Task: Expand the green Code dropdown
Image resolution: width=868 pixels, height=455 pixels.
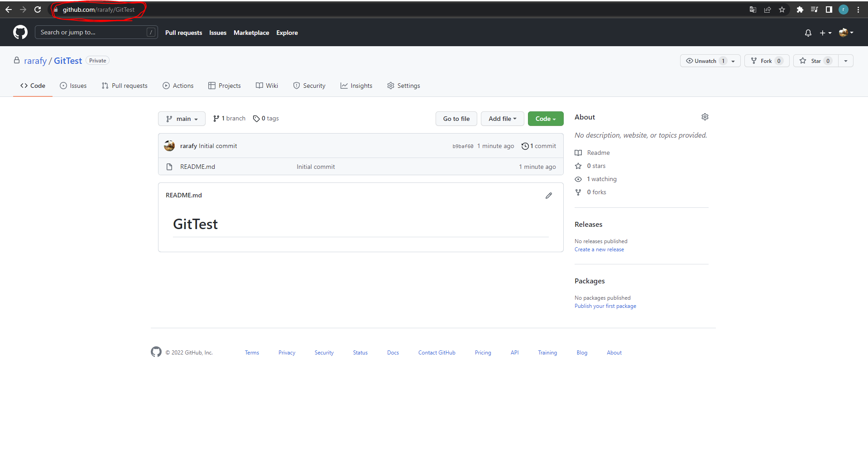Action: pyautogui.click(x=545, y=119)
